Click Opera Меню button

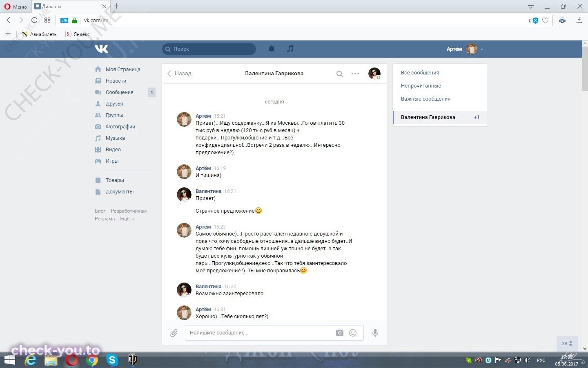(16, 7)
